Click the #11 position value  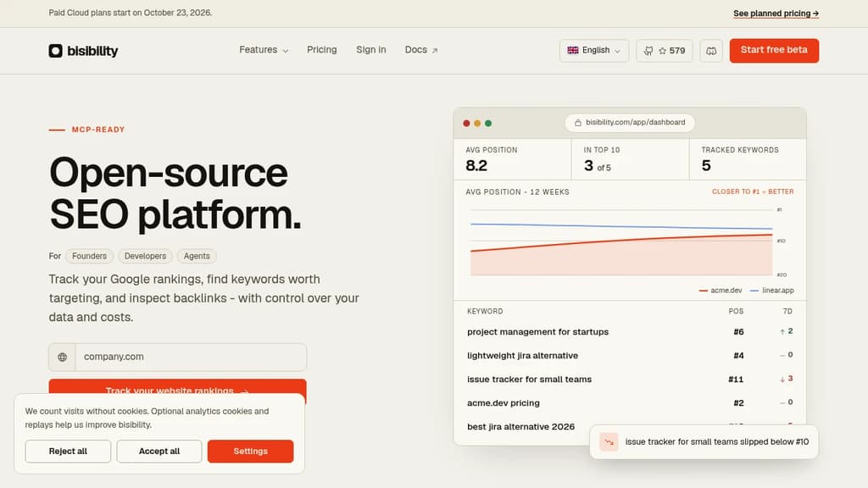(736, 379)
